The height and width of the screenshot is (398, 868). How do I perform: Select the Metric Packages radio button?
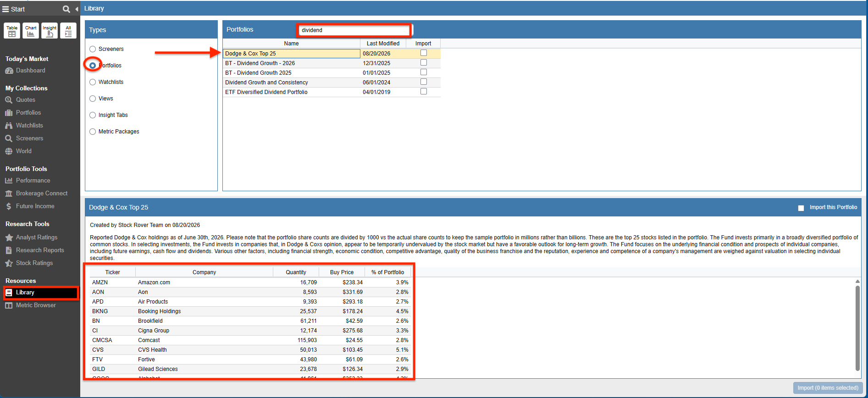(93, 132)
